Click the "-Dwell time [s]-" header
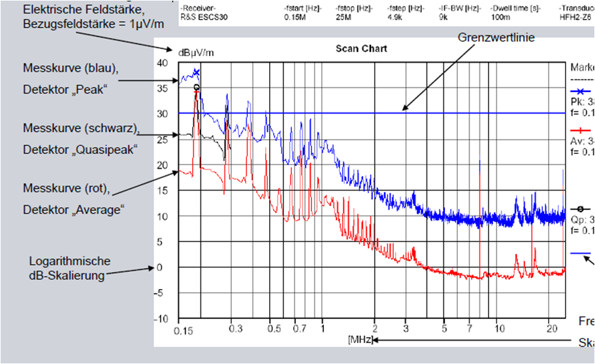Screen dimensions: 595x364 (516, 8)
